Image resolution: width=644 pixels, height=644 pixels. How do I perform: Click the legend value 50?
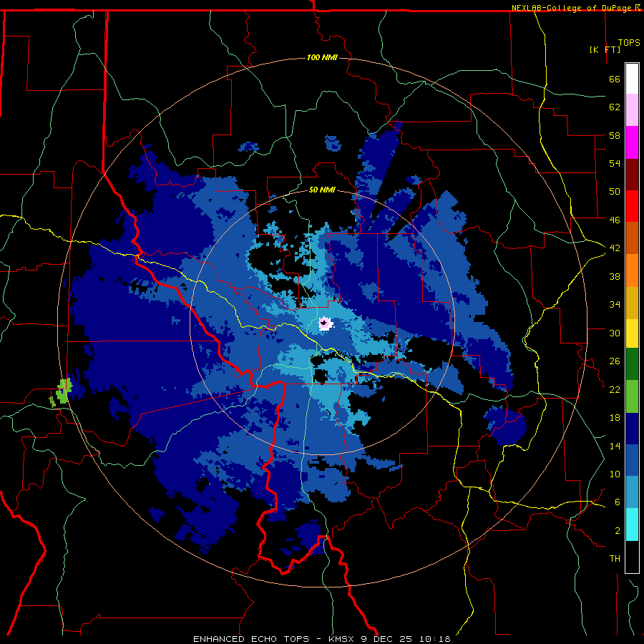[x=615, y=191]
